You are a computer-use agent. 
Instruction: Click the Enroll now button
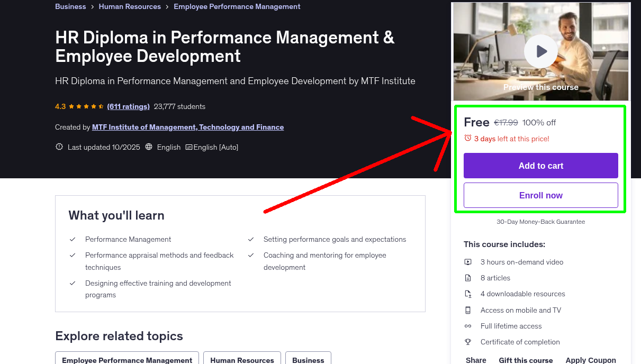(x=540, y=195)
